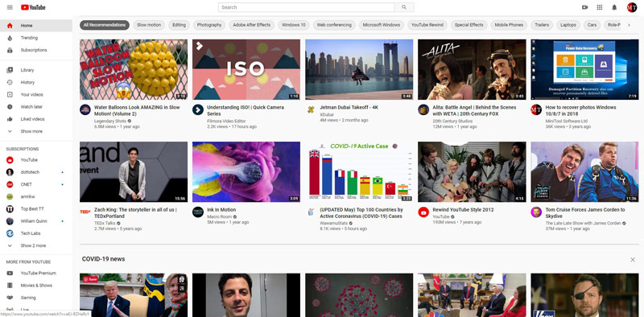
Task: Open the dottotech channel subscription
Action: (x=36, y=172)
